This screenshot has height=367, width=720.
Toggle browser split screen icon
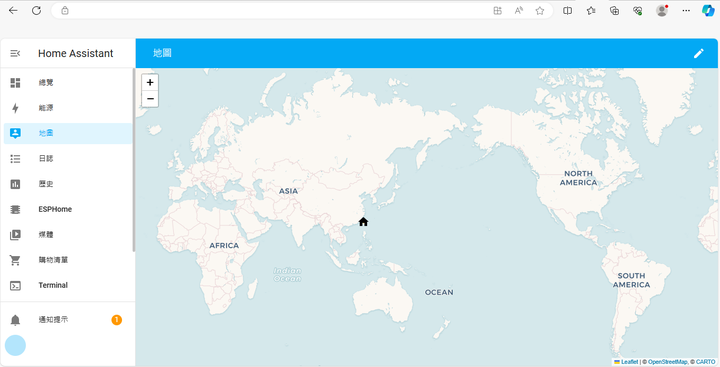568,11
